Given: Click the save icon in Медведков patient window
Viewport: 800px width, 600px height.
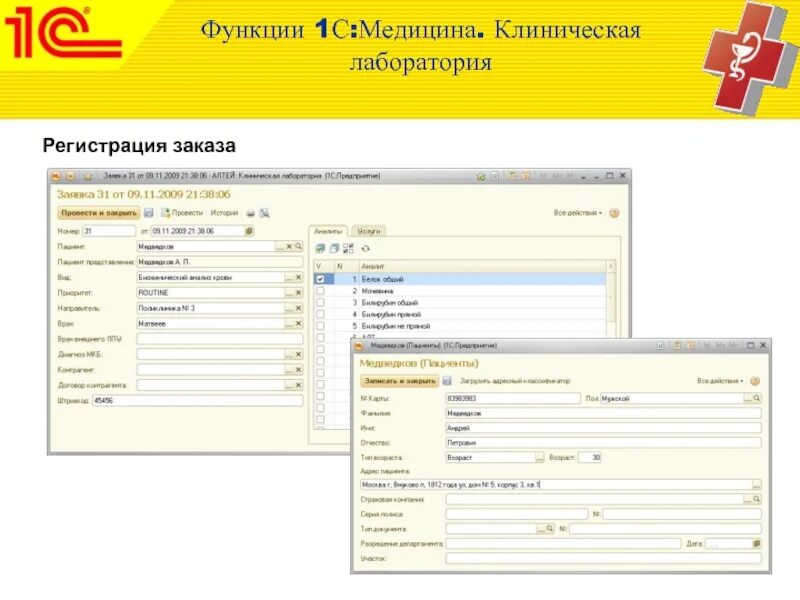Looking at the screenshot, I should tap(447, 381).
